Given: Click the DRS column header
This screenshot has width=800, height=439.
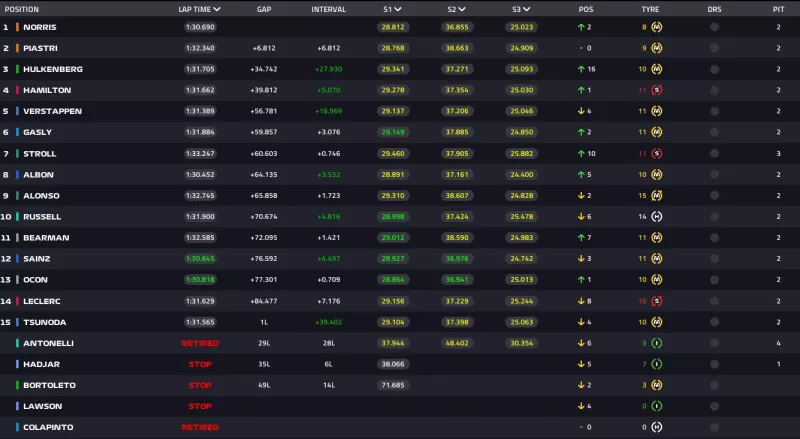Looking at the screenshot, I should pos(714,9).
